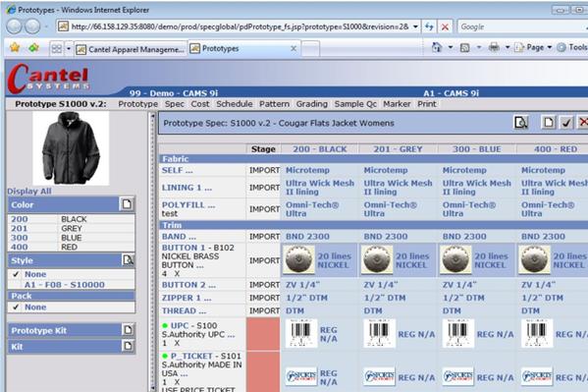Open the Quick Tabs grid icon

point(57,49)
